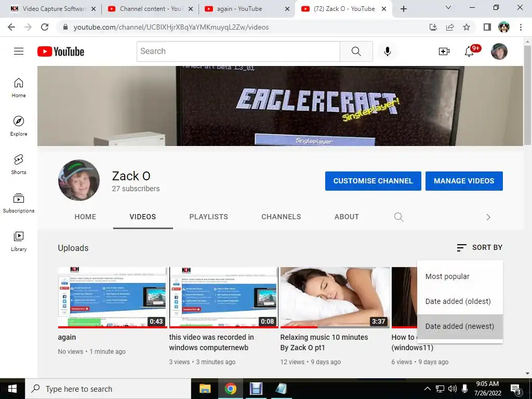
Task: Switch to the CHANNELS channel tab
Action: click(281, 217)
